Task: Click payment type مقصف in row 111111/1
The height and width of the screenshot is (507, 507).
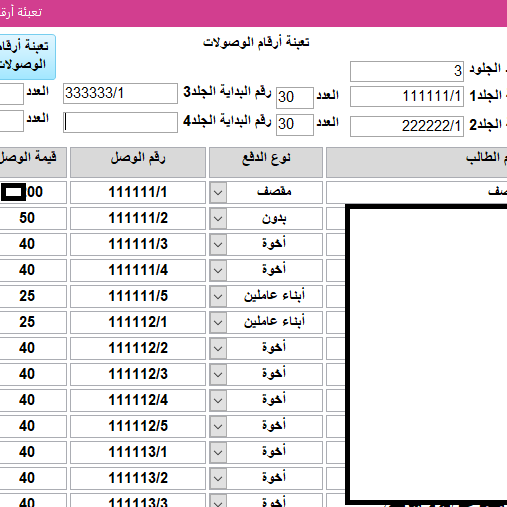Action: (x=274, y=192)
